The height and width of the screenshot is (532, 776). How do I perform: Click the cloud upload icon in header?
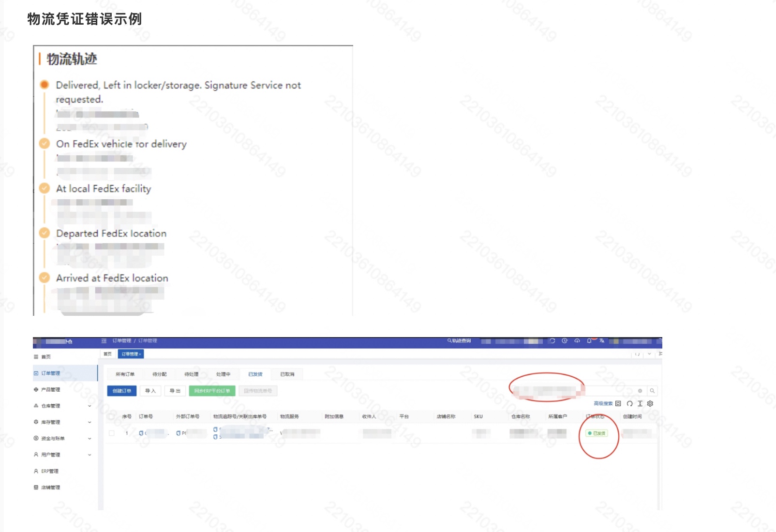pyautogui.click(x=577, y=341)
